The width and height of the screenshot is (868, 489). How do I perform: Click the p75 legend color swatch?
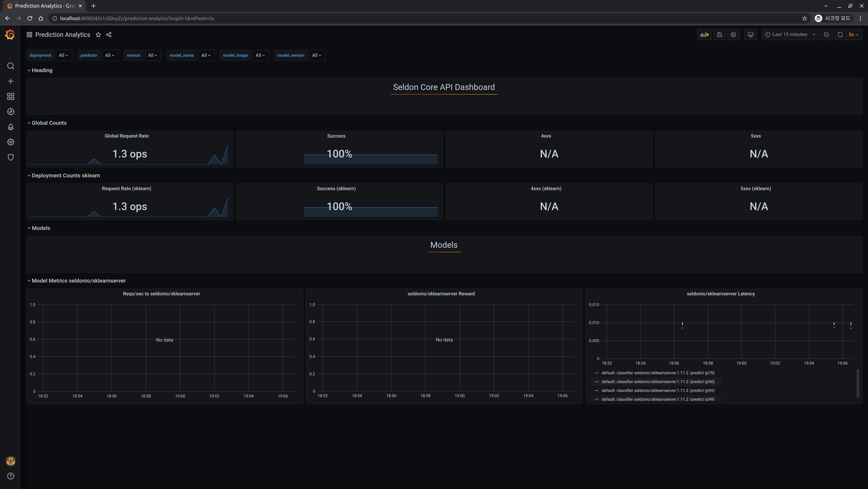(x=596, y=373)
